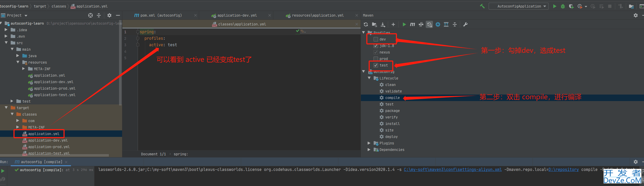Select Opened File locate icon in Project panel
The image size is (644, 186).
[90, 15]
